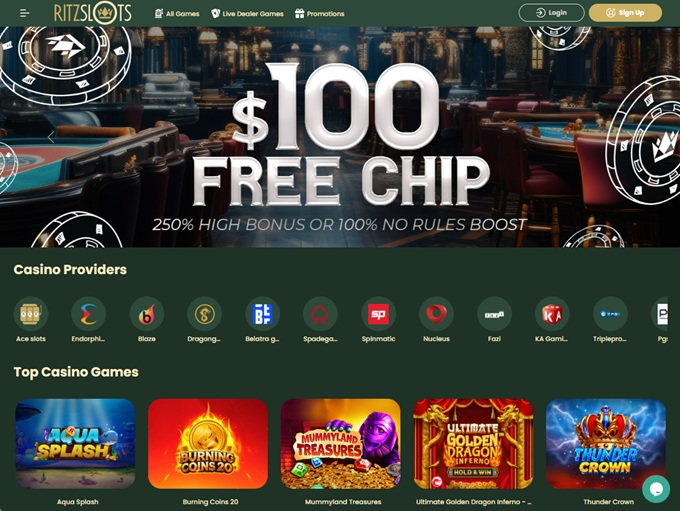Select the Ace slots provider icon
Screen dimensions: 680x511
point(31,314)
